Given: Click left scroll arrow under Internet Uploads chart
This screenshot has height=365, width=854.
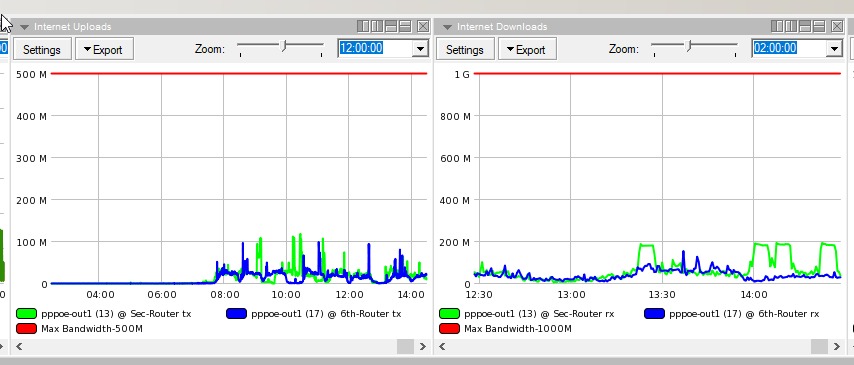Looking at the screenshot, I should (19, 346).
